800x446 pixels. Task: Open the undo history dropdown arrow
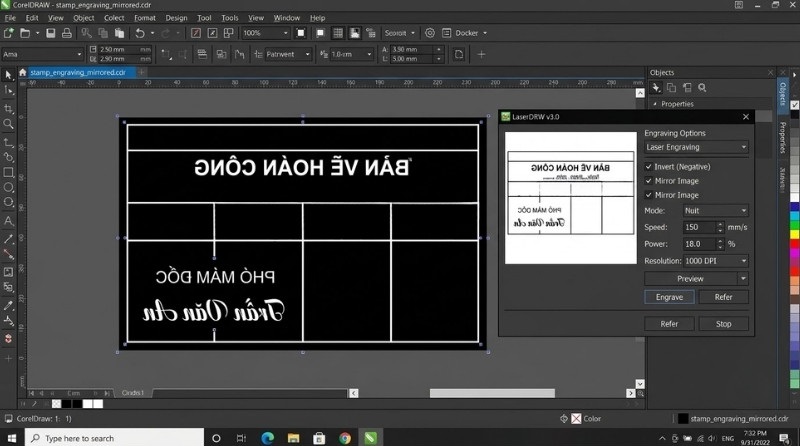[152, 33]
